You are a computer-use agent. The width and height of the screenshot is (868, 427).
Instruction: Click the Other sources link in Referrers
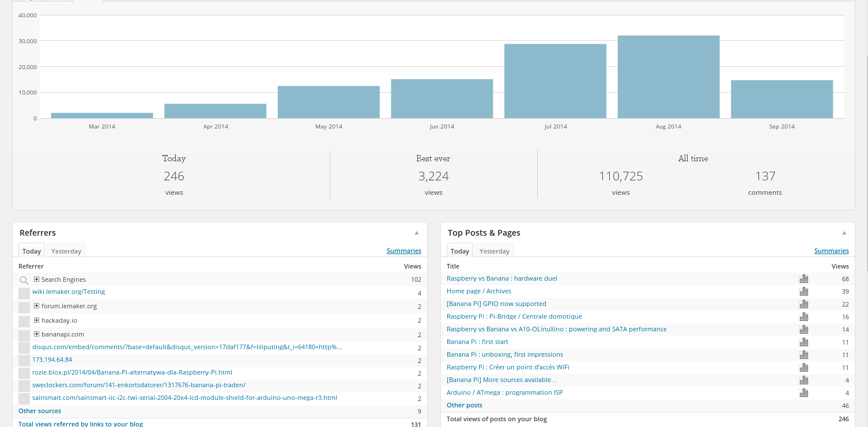click(x=40, y=411)
